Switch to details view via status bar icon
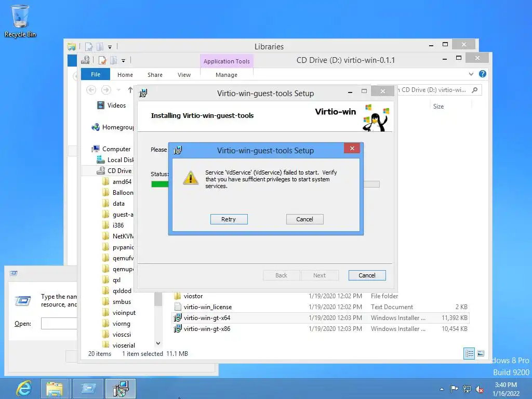Viewport: 532px width, 399px height. click(x=469, y=353)
